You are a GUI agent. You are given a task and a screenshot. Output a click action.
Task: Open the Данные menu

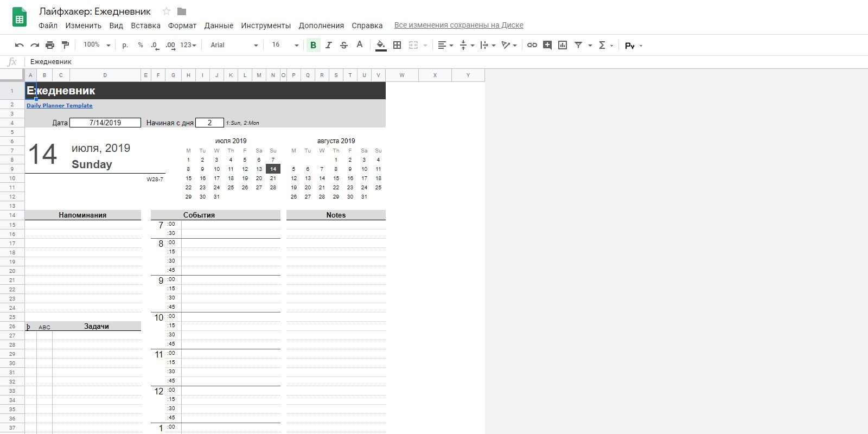point(219,25)
